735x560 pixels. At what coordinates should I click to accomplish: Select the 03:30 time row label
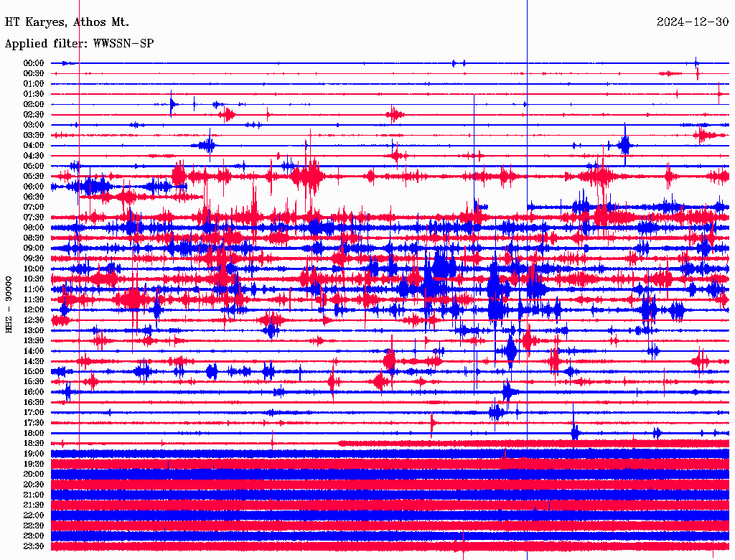34,135
